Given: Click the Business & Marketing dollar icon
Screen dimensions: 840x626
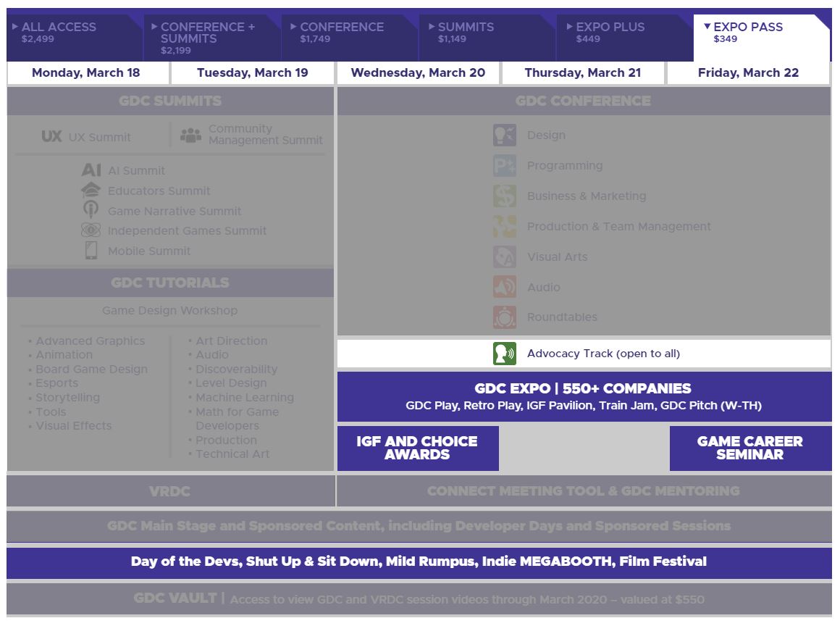Looking at the screenshot, I should (505, 196).
